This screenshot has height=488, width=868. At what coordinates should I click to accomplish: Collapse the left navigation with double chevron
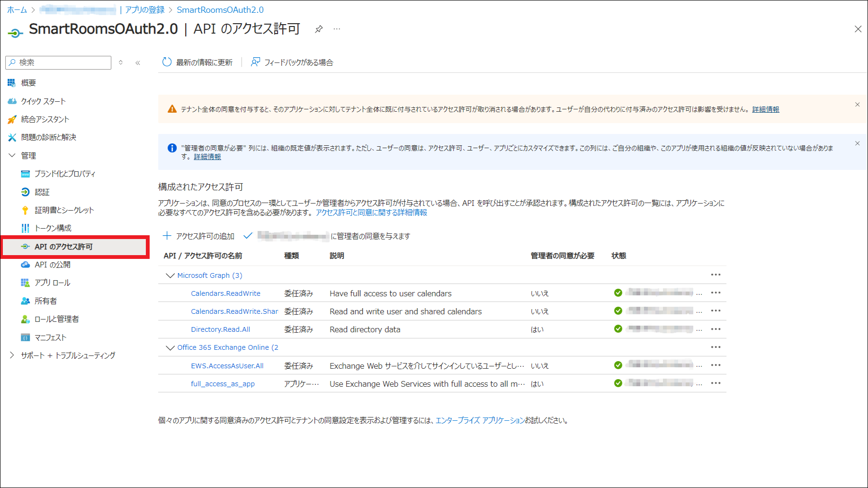[138, 62]
